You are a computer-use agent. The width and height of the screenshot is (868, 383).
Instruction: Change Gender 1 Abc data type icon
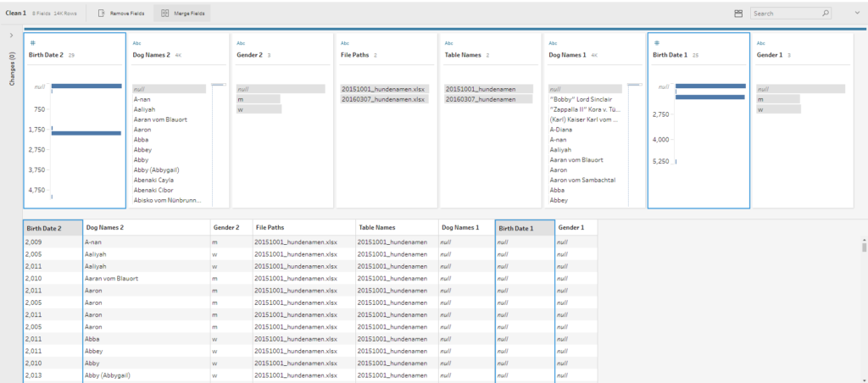pyautogui.click(x=760, y=43)
